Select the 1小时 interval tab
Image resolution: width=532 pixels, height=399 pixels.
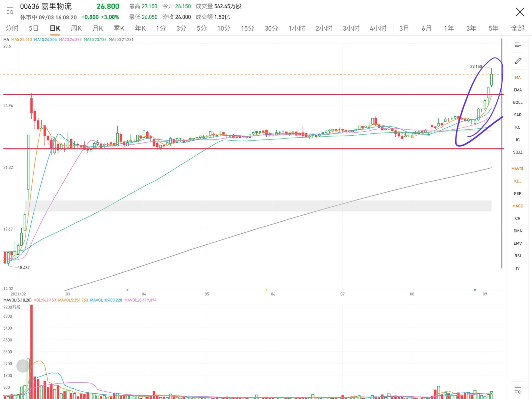[x=297, y=28]
